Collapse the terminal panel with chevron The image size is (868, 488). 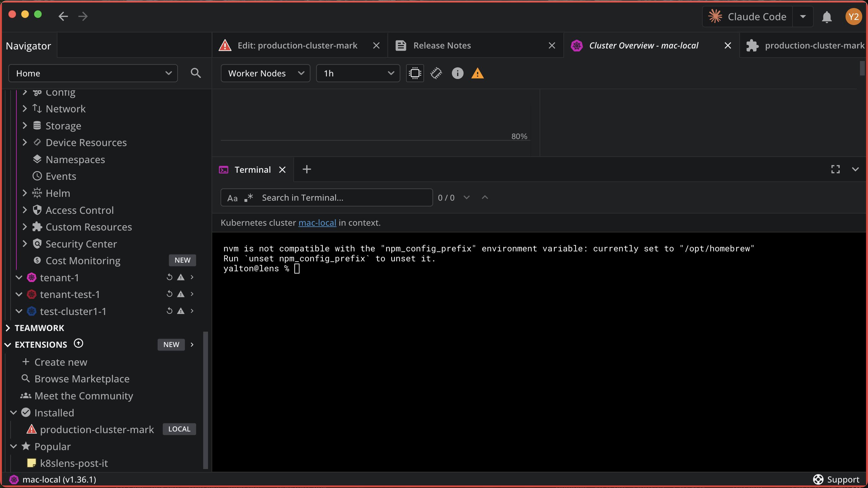(855, 169)
